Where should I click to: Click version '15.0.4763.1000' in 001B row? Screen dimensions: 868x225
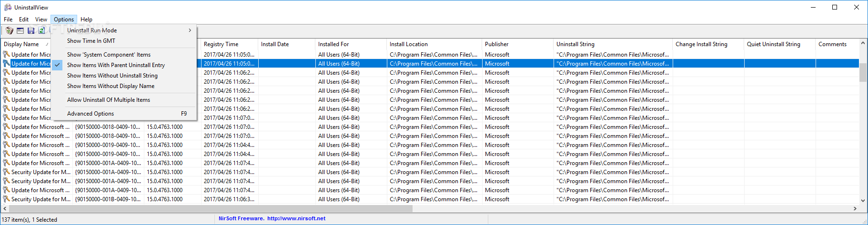(164, 199)
